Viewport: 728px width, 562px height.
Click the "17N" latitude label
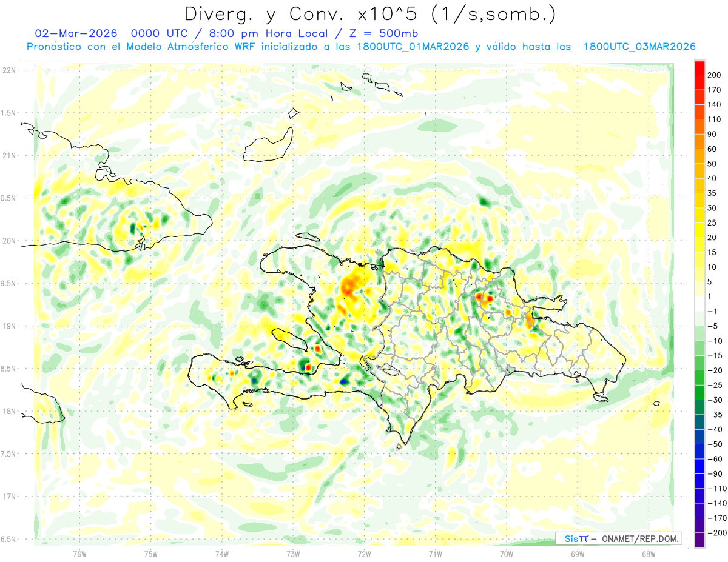[x=8, y=497]
